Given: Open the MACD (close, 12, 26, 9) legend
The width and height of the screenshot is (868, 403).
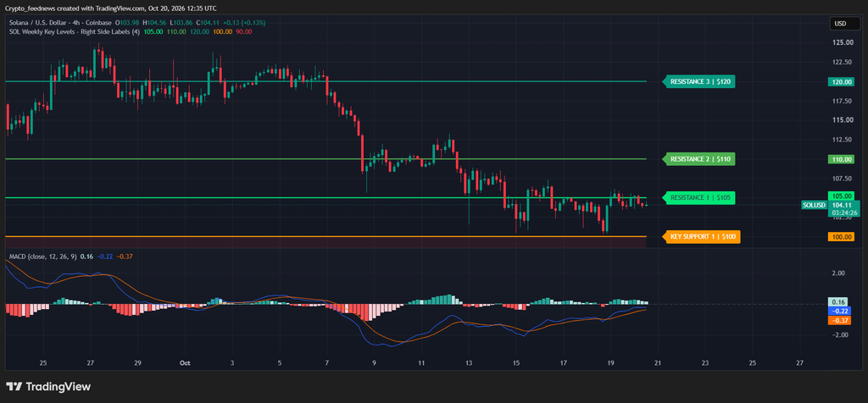Looking at the screenshot, I should (42, 257).
